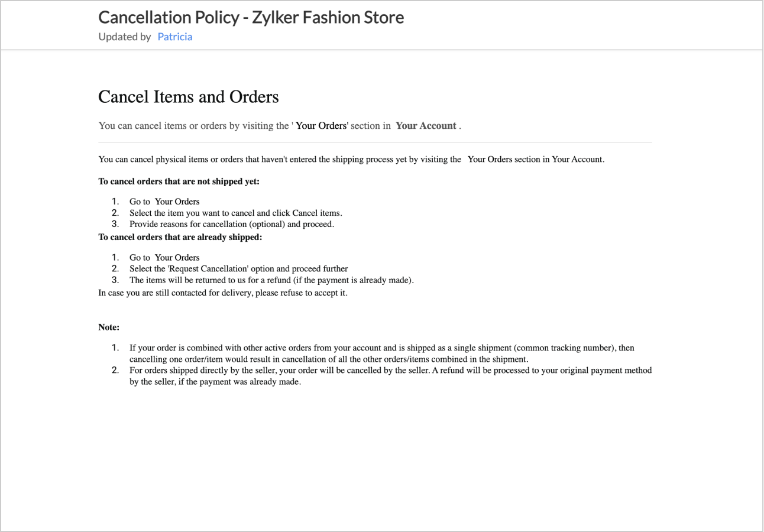
Task: Click the 'Updated by' label
Action: (x=124, y=37)
